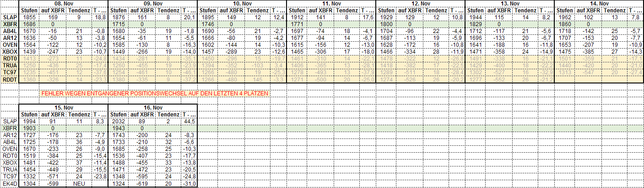The image size is (644, 188).
Task: Select the 15. Nov date header
Action: pos(63,107)
